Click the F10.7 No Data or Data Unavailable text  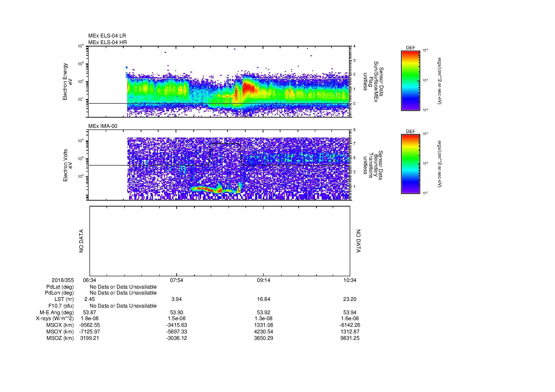point(123,306)
